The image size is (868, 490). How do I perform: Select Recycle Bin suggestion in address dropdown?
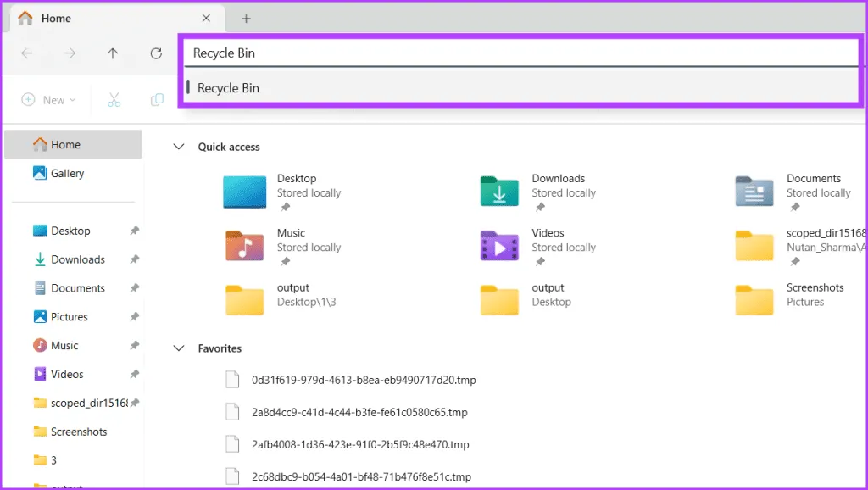click(x=229, y=88)
